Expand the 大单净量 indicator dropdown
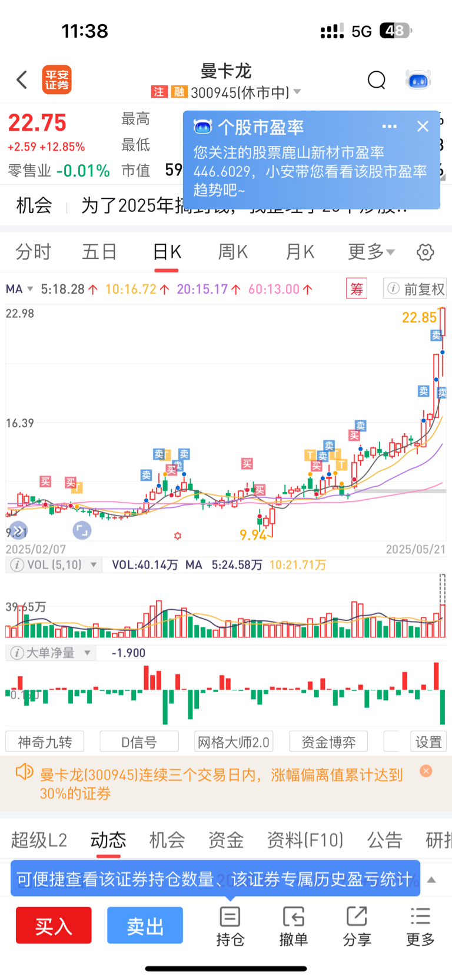The image size is (452, 980). [x=88, y=653]
